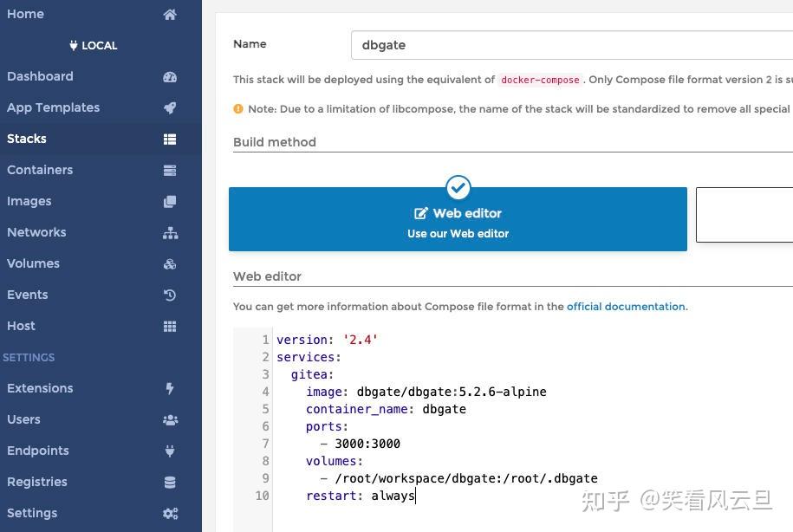Viewport: 793px width, 532px height.
Task: Choose the empty build method box beside Web editor
Action: pyautogui.click(x=744, y=215)
